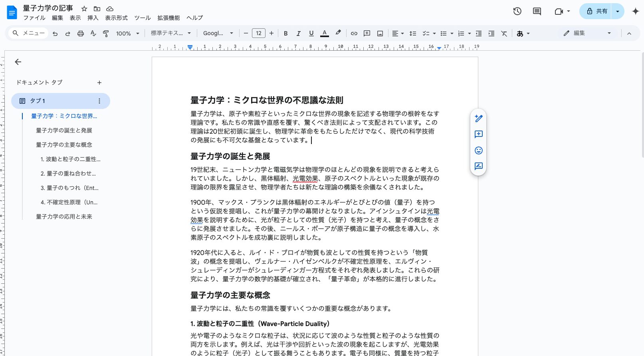Open the text alignment dropdown
The width and height of the screenshot is (644, 356).
(398, 34)
